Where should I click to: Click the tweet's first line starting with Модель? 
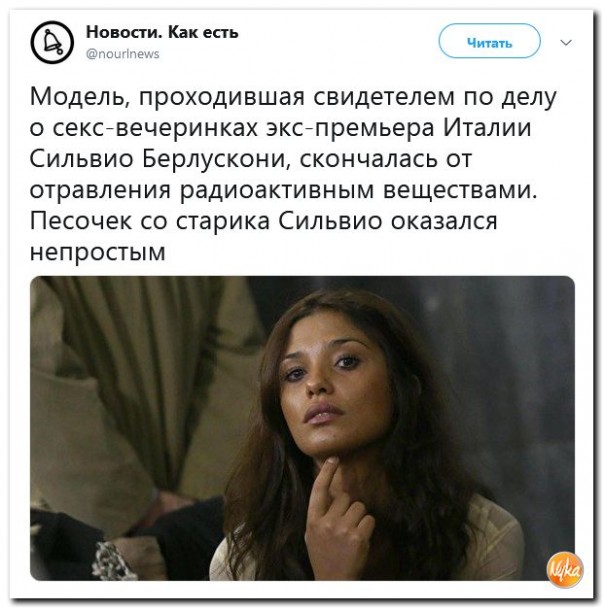coord(293,97)
